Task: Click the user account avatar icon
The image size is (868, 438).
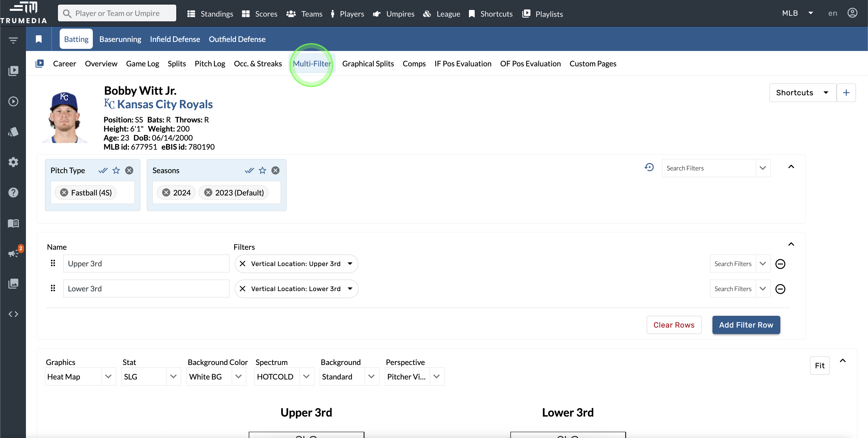Action: (x=852, y=13)
